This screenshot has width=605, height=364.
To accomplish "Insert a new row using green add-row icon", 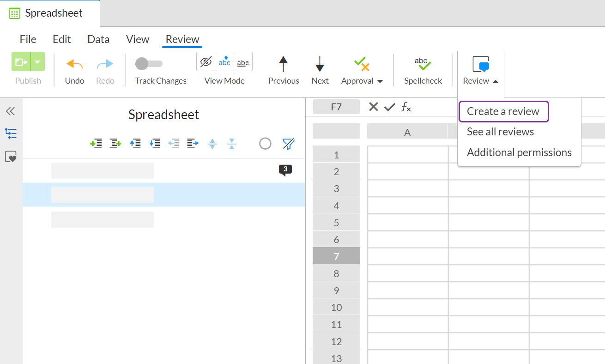I will pos(96,143).
